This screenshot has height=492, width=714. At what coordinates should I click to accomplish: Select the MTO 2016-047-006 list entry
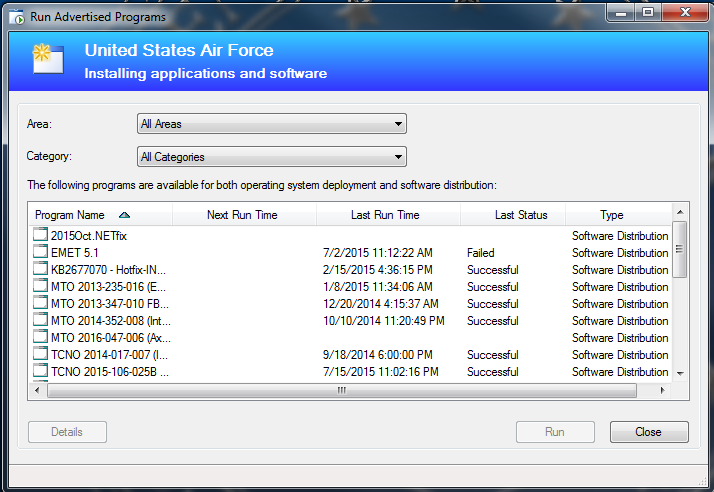click(x=104, y=338)
